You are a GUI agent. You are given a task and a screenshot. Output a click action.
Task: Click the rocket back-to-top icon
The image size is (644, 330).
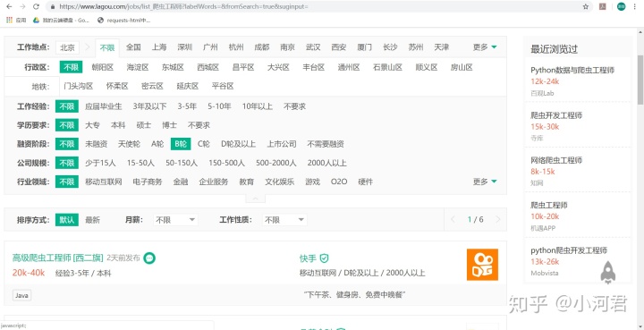point(608,272)
